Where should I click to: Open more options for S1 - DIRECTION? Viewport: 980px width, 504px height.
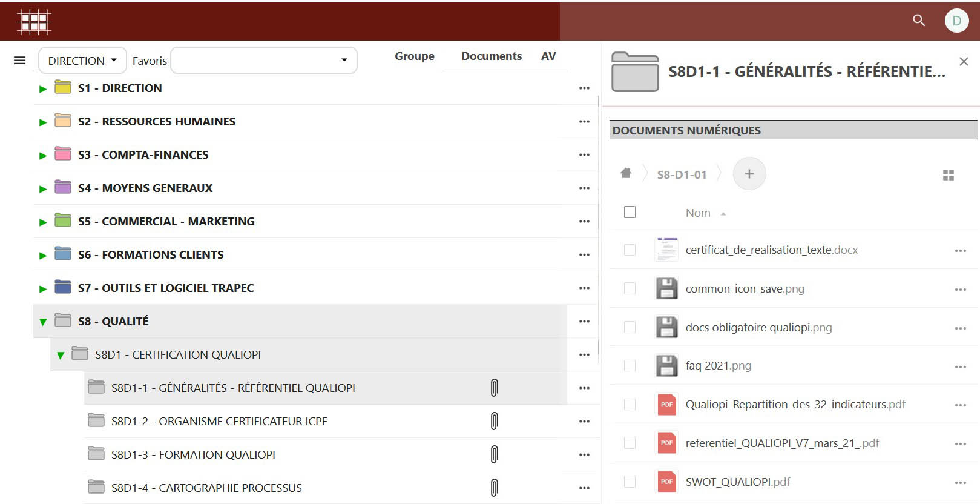point(584,88)
